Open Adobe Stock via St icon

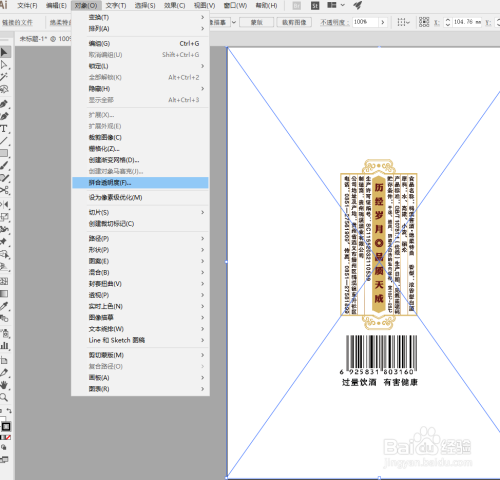click(315, 5)
